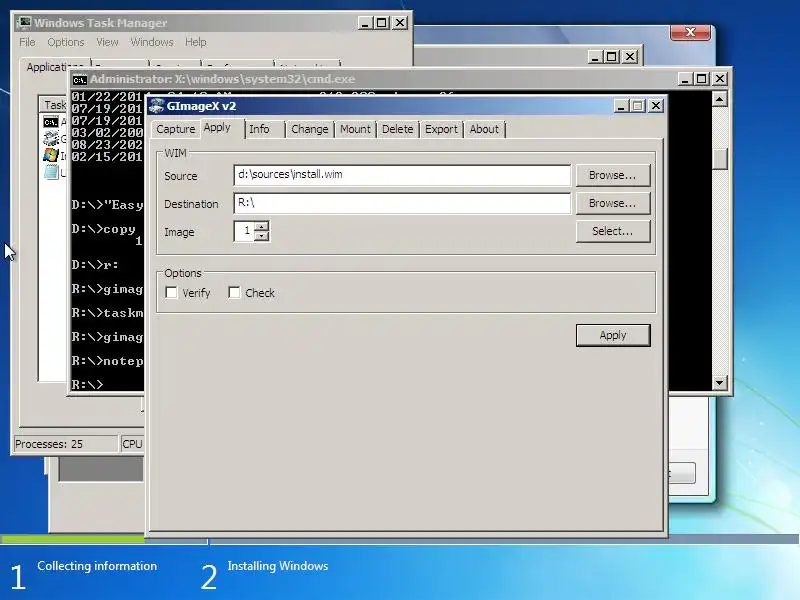Screen dimensions: 800x600
Task: Select the notepad task icon in Task Manager
Action: click(51, 172)
